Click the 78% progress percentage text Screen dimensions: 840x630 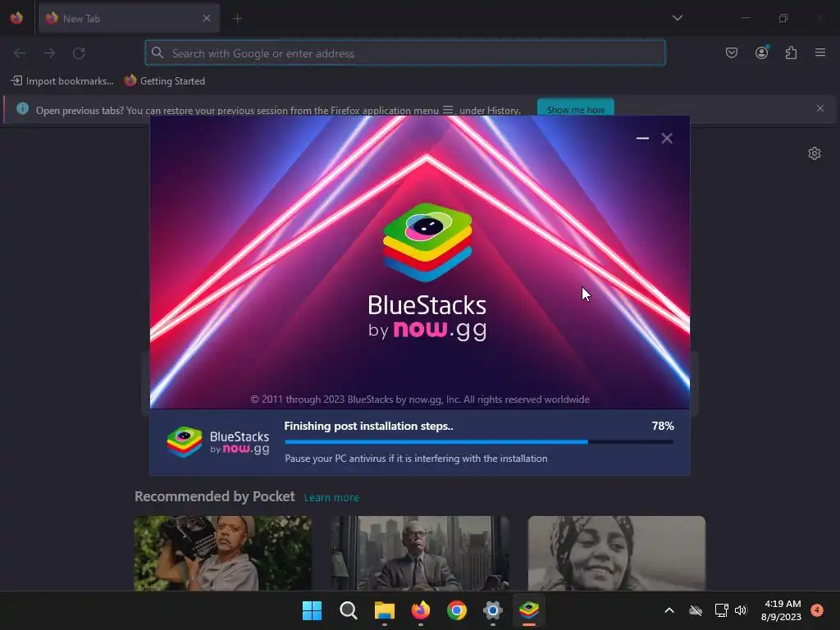(663, 426)
